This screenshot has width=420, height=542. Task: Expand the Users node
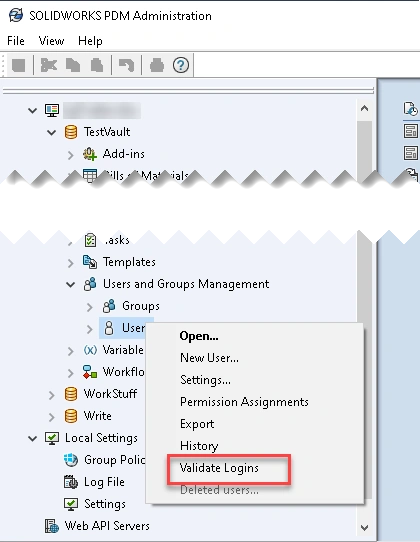[90, 329]
